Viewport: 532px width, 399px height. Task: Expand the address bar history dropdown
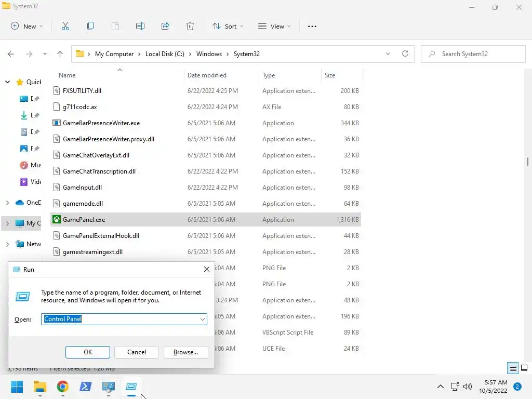[388, 54]
